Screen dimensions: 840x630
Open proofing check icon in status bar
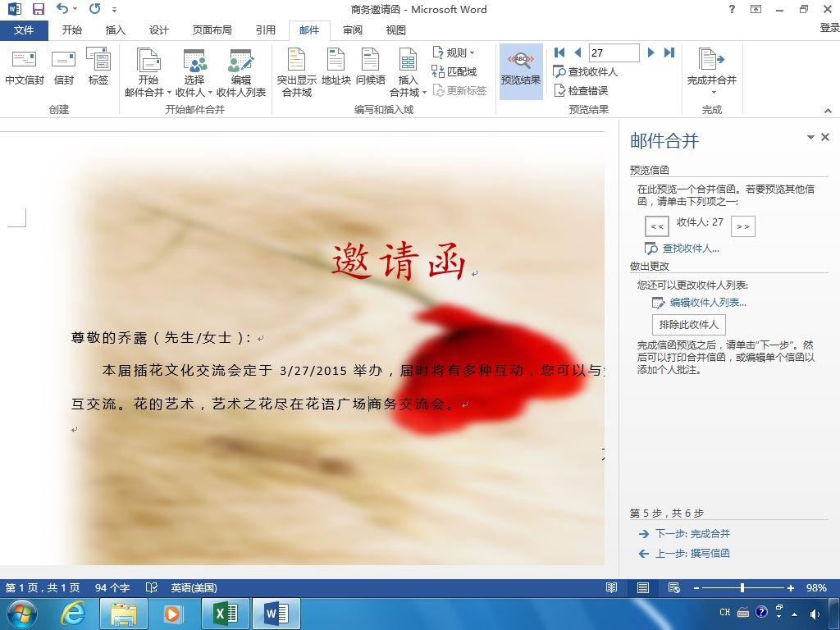point(152,587)
